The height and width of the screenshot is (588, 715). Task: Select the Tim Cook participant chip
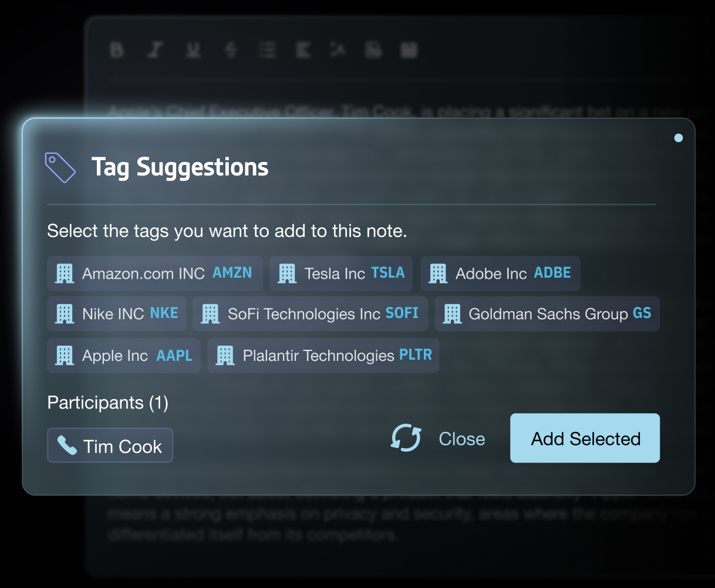pyautogui.click(x=110, y=445)
